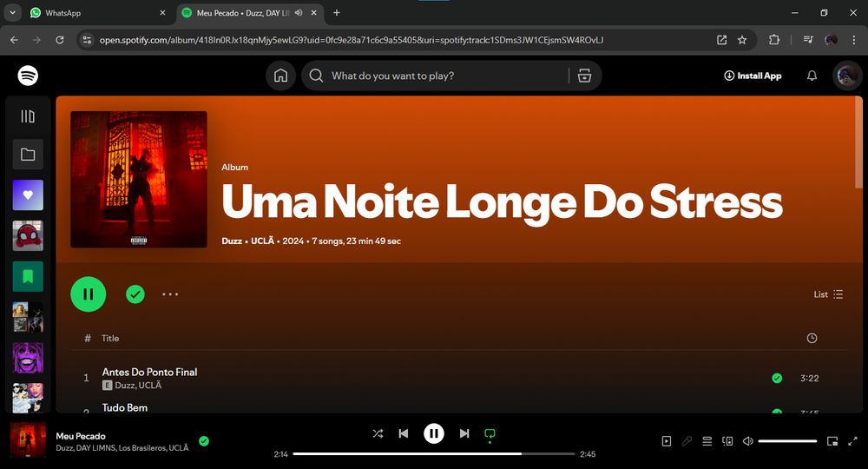The image size is (868, 469).
Task: Toggle shuffle mode
Action: click(x=378, y=433)
